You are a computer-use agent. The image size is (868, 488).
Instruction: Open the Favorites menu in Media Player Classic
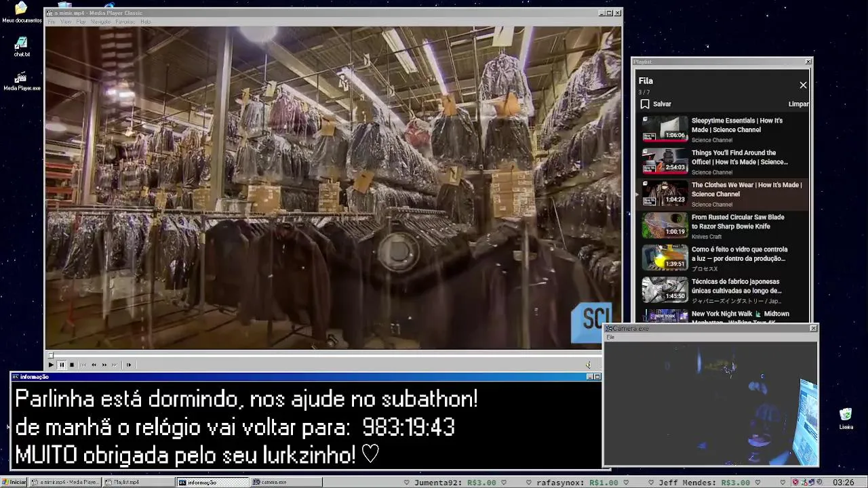(x=125, y=22)
